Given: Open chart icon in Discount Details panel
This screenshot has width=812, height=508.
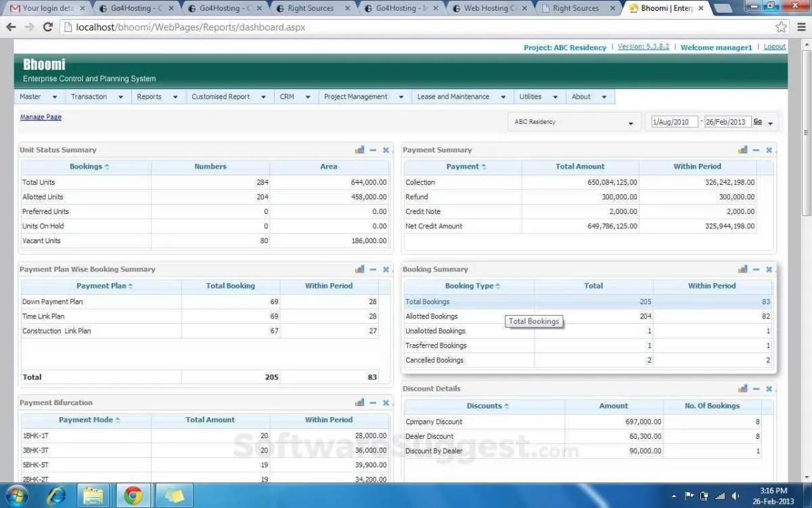Looking at the screenshot, I should (x=743, y=389).
